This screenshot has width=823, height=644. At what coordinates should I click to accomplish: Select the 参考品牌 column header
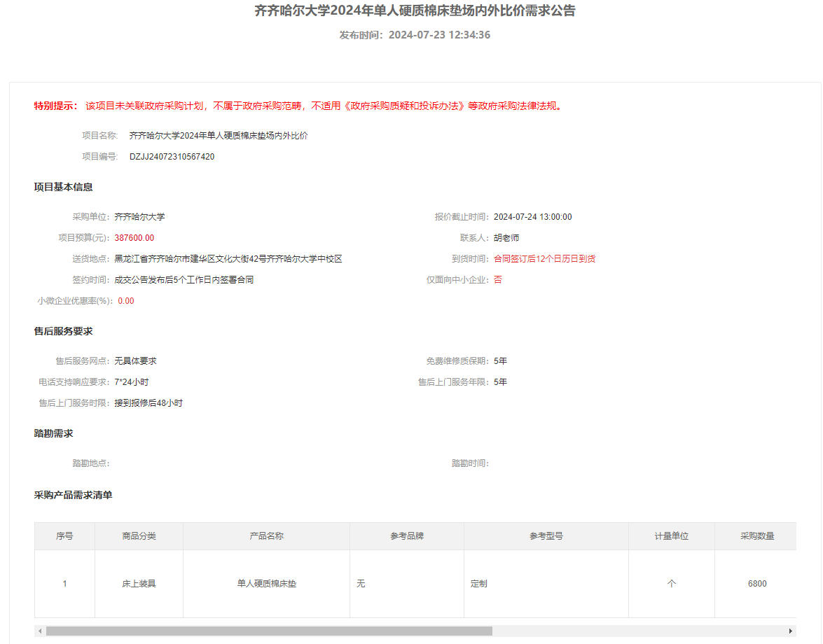pyautogui.click(x=407, y=536)
